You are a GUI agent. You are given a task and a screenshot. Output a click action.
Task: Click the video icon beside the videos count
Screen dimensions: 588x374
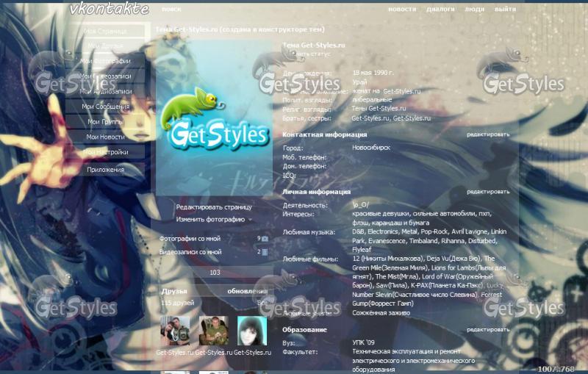265,252
